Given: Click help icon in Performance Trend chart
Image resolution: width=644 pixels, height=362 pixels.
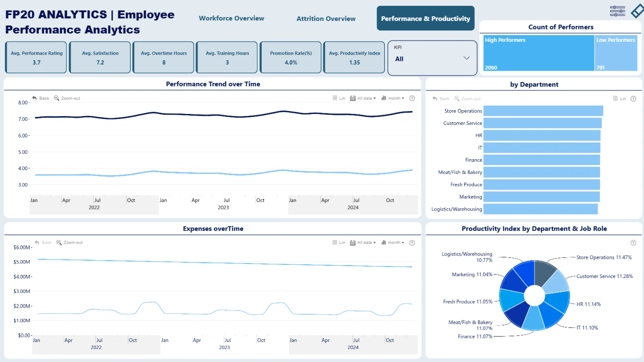Looking at the screenshot, I should tap(412, 98).
